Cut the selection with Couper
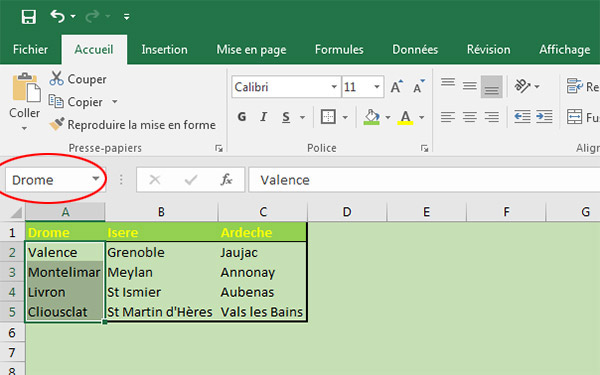Viewport: 600px width, 375px height. click(x=78, y=79)
